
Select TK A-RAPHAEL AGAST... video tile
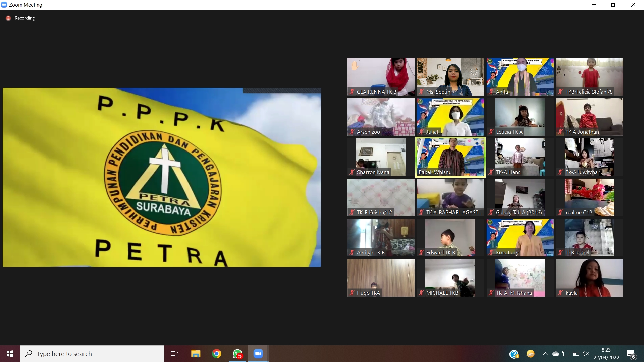[x=450, y=197]
